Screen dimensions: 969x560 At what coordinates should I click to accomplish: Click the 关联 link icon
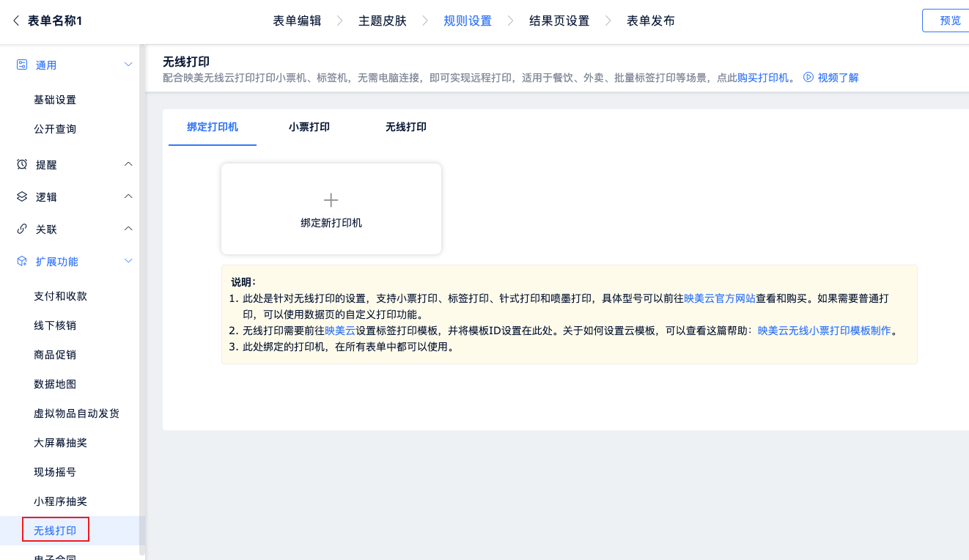click(22, 229)
